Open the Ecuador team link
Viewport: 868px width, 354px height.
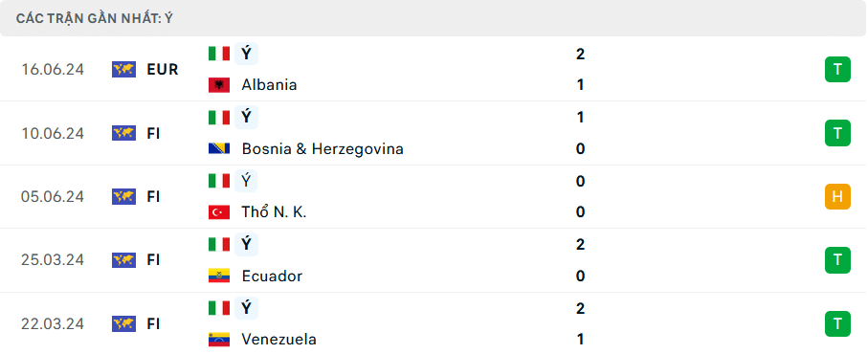click(x=272, y=276)
